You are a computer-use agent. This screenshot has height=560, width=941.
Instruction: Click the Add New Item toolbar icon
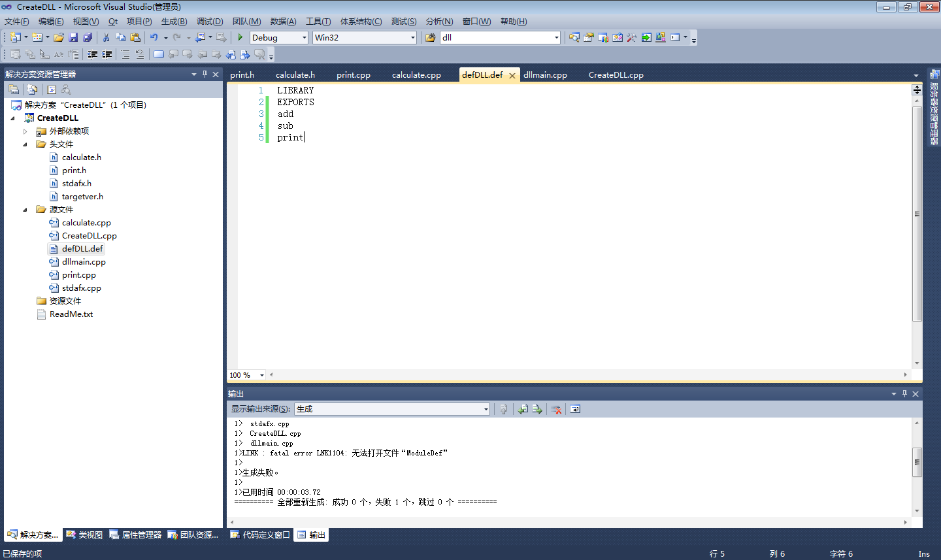tap(37, 37)
